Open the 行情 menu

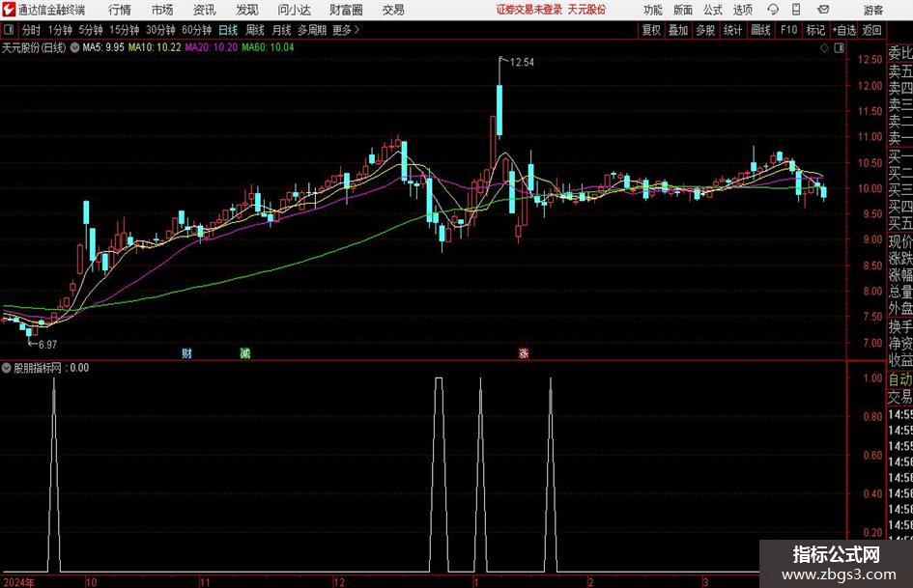[x=120, y=10]
